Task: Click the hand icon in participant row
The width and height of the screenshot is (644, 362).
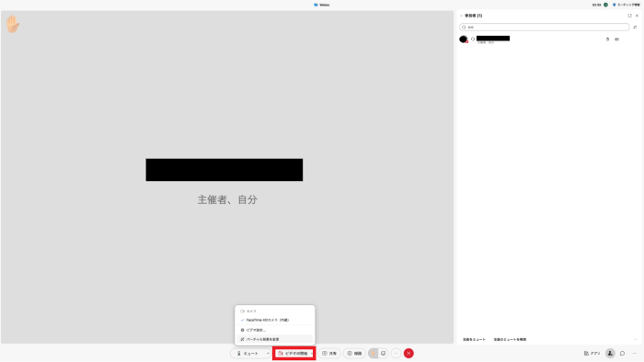Action: [x=607, y=40]
